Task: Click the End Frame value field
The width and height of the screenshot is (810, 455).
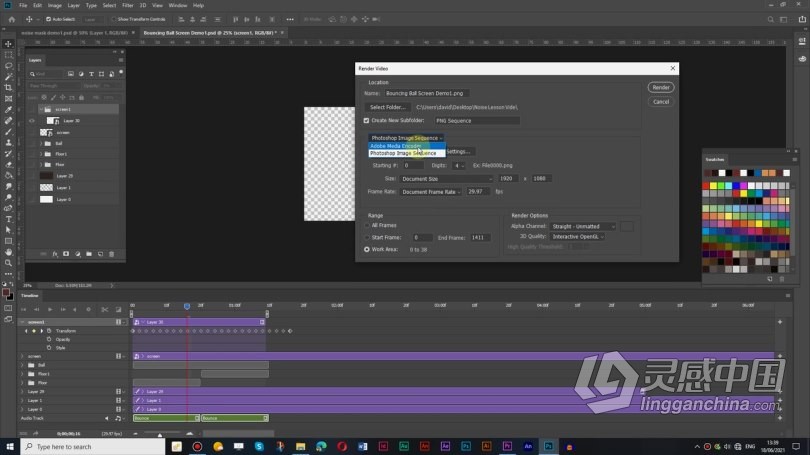Action: click(480, 238)
